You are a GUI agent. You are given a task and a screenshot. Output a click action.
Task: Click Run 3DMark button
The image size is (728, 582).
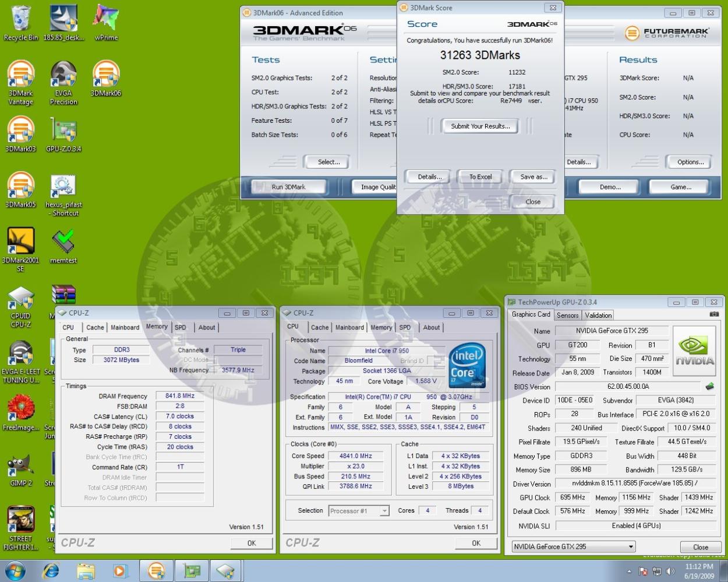pos(288,187)
